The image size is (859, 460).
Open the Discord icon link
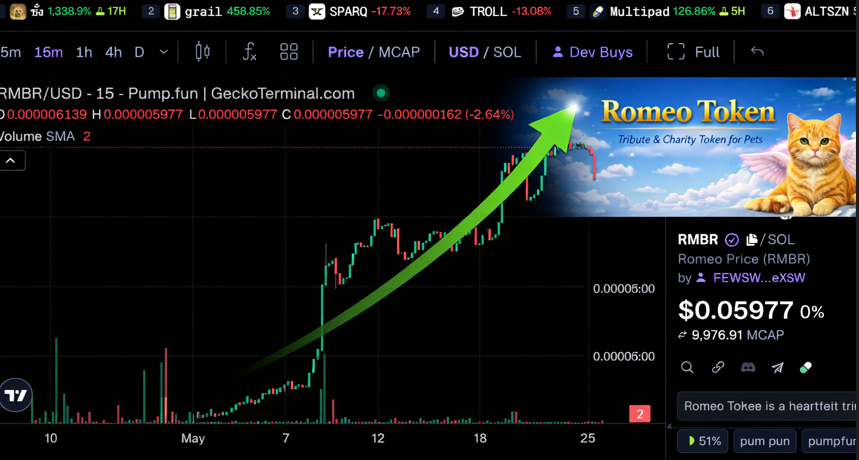[x=748, y=367]
